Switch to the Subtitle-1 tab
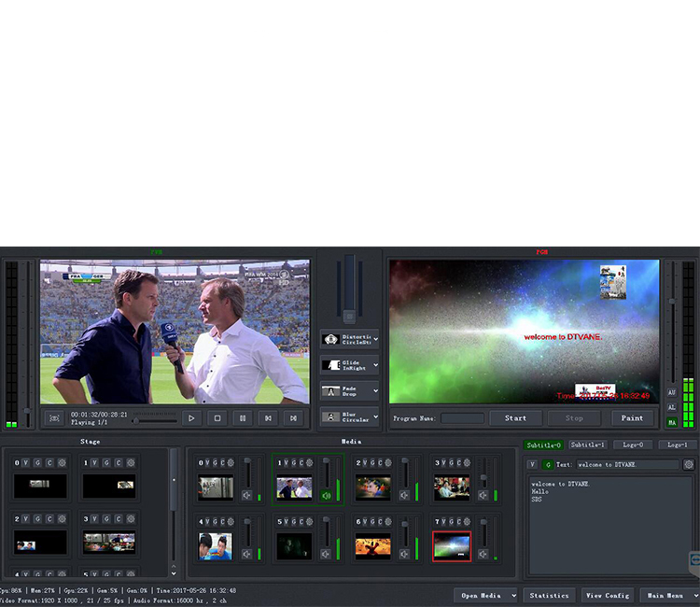700x607 pixels. coord(588,445)
